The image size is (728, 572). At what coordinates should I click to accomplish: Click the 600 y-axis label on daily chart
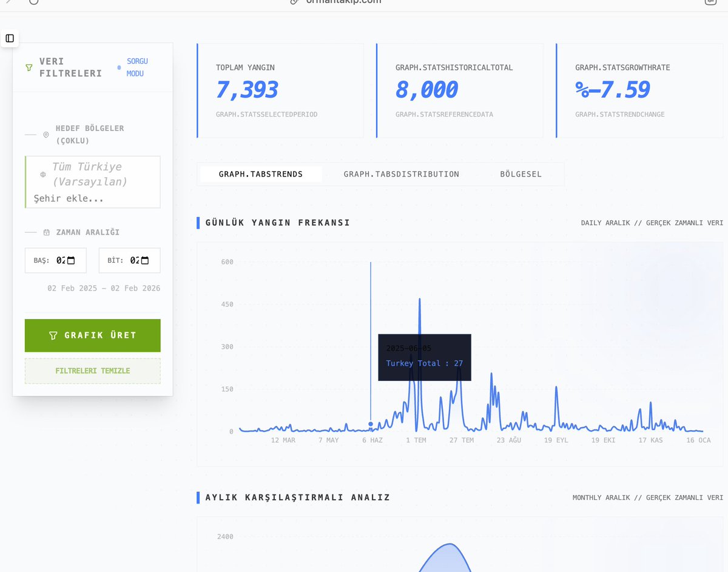(227, 262)
